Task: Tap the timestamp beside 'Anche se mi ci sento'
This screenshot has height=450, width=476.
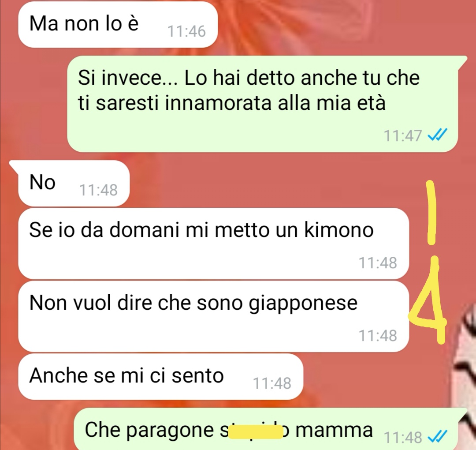Action: (272, 383)
